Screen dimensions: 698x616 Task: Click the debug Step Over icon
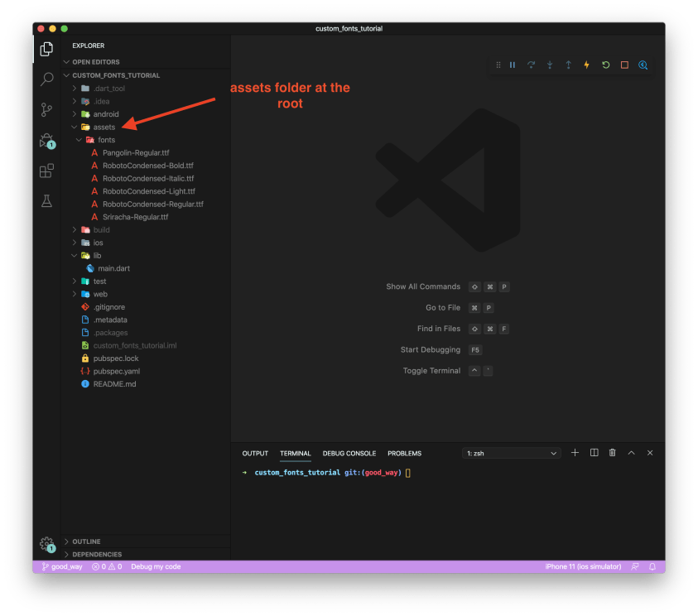pos(531,65)
